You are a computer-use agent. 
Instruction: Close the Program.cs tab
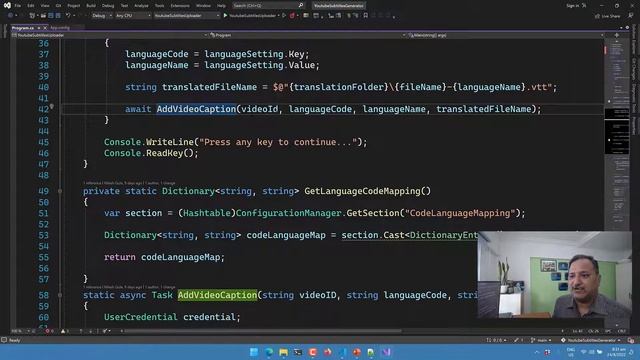click(45, 28)
